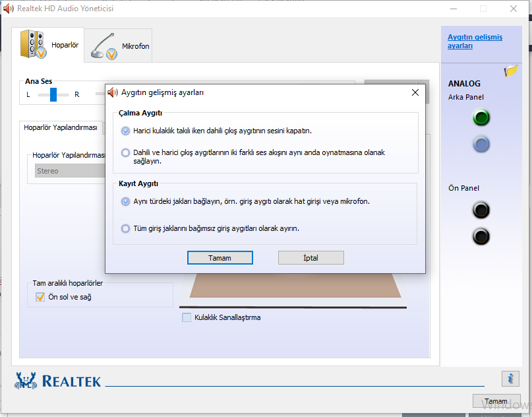Click the upper black front panel jack

(481, 210)
